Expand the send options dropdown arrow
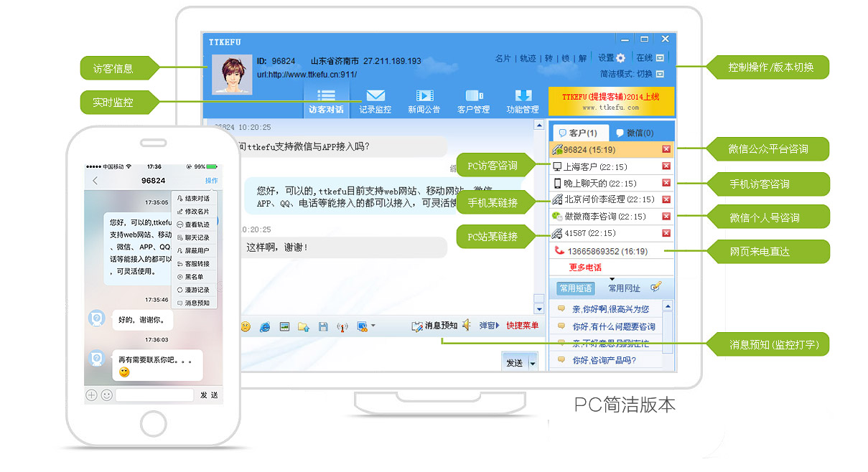The image size is (868, 472). pos(533,363)
